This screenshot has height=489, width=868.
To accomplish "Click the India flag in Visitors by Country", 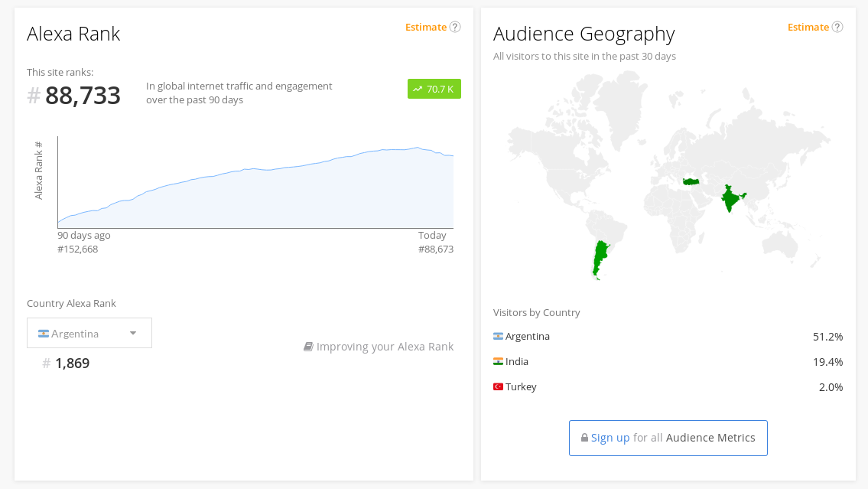I will coord(498,362).
